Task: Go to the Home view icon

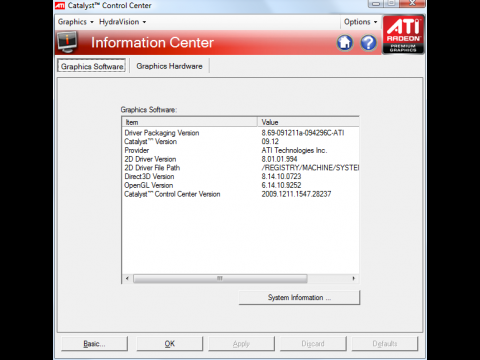Action: [345, 43]
